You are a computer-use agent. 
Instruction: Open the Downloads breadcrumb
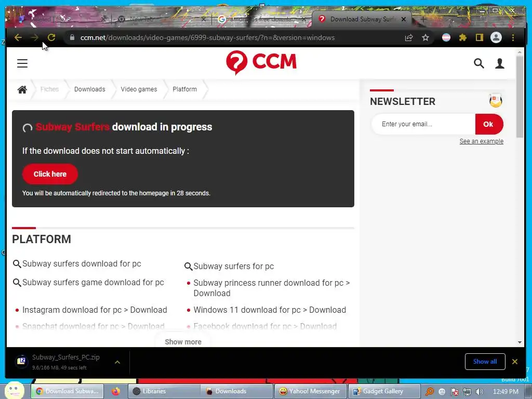89,89
